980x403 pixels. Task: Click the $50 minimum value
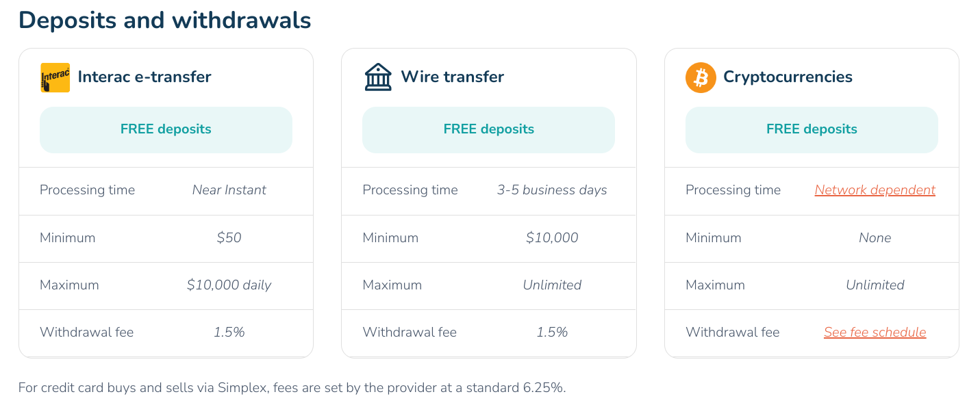tap(229, 238)
